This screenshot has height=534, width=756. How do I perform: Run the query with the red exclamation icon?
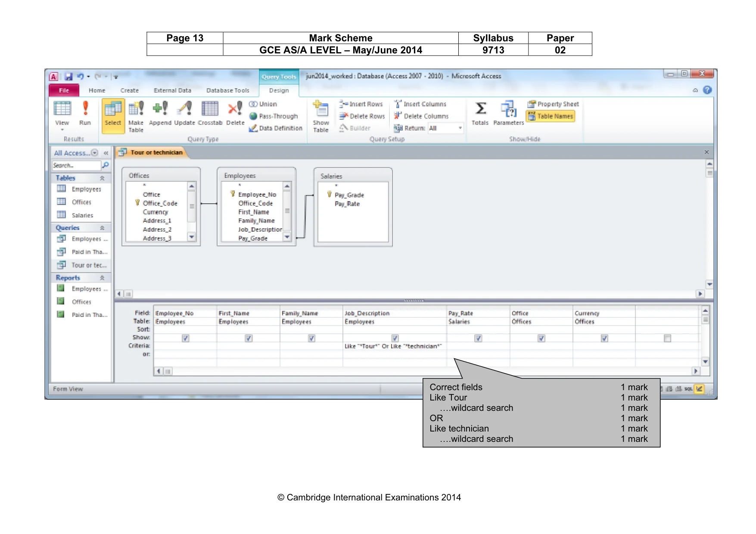(85, 113)
